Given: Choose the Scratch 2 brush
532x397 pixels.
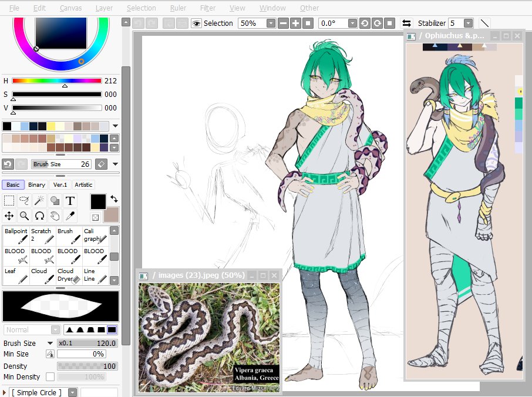Looking at the screenshot, I should (x=42, y=235).
